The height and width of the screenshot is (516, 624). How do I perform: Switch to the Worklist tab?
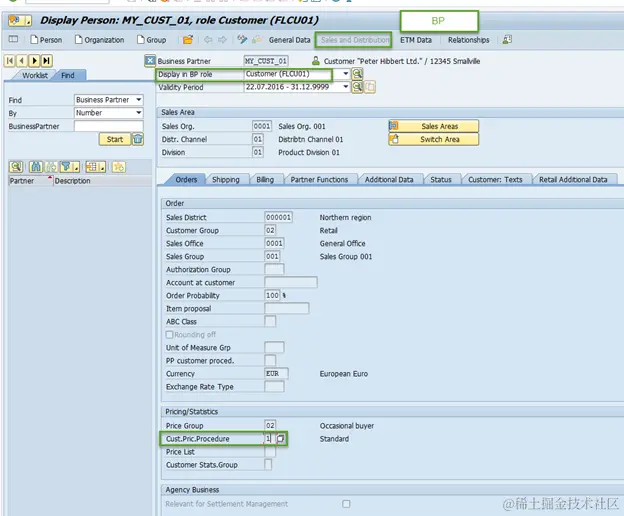[34, 75]
